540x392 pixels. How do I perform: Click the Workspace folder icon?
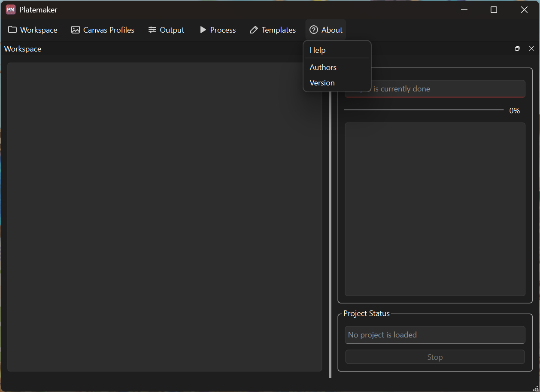tap(12, 30)
